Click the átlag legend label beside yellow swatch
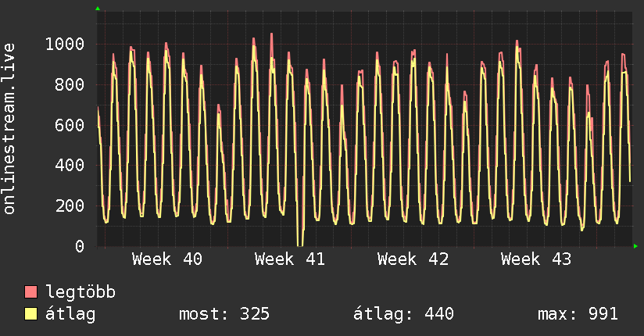This screenshot has width=644, height=336. click(x=70, y=314)
